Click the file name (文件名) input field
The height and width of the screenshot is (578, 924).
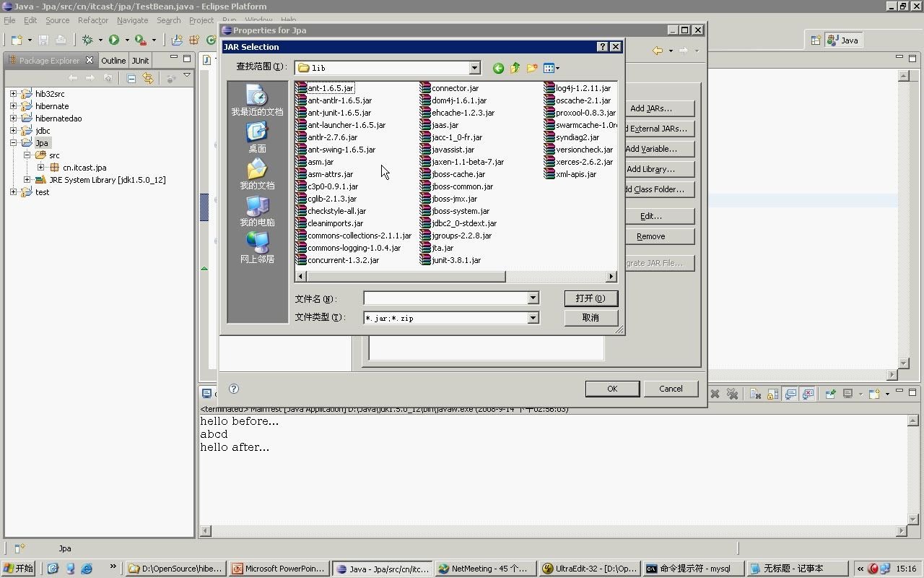[445, 298]
